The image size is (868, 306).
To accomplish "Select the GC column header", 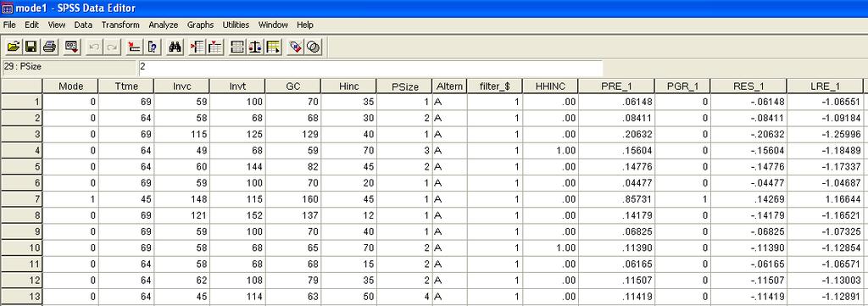I will pos(292,86).
